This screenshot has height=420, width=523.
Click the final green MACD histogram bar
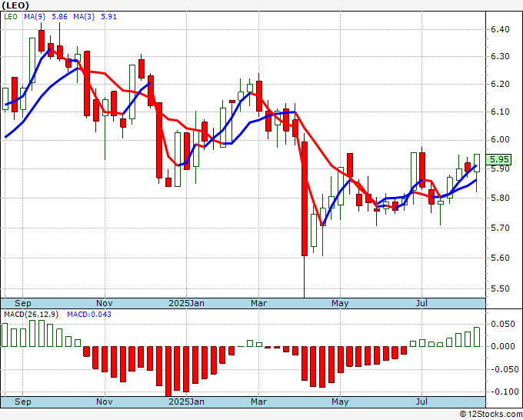(477, 337)
